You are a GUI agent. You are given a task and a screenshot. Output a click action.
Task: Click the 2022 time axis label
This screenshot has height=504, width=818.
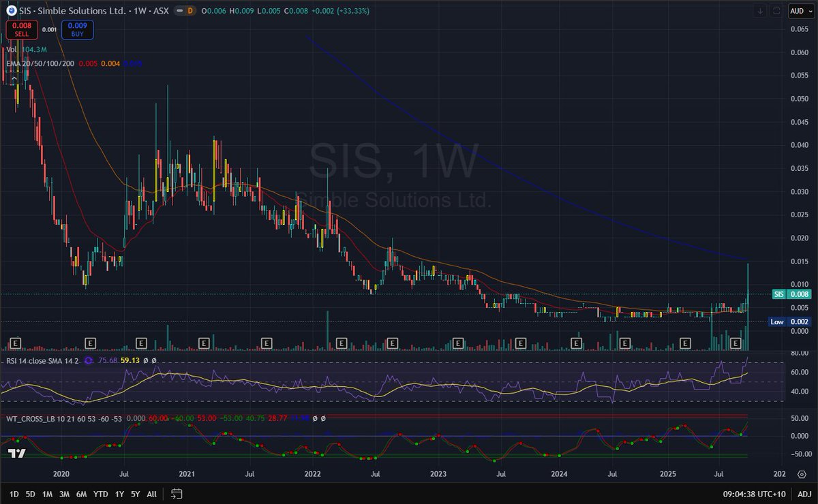coord(313,473)
